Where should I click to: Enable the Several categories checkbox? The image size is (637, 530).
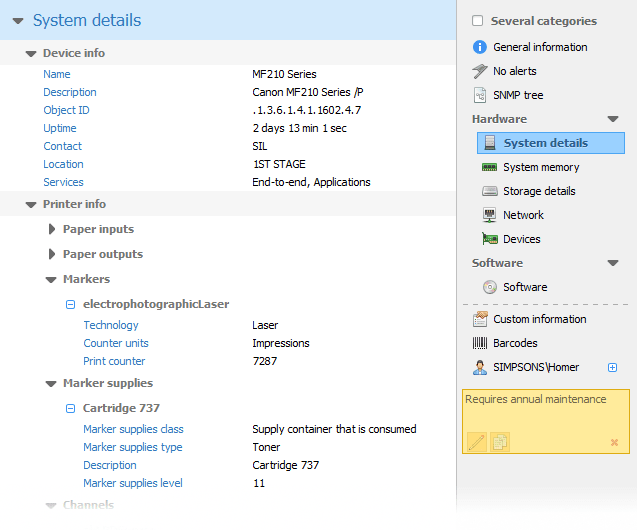pos(478,21)
